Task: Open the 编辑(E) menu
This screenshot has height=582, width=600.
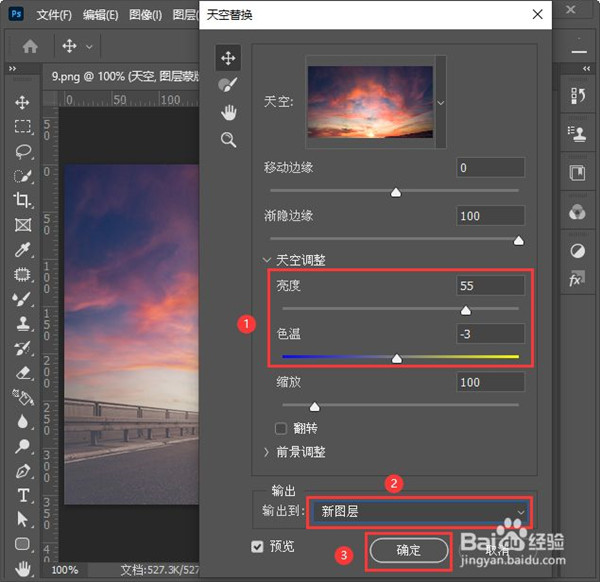Action: tap(100, 15)
